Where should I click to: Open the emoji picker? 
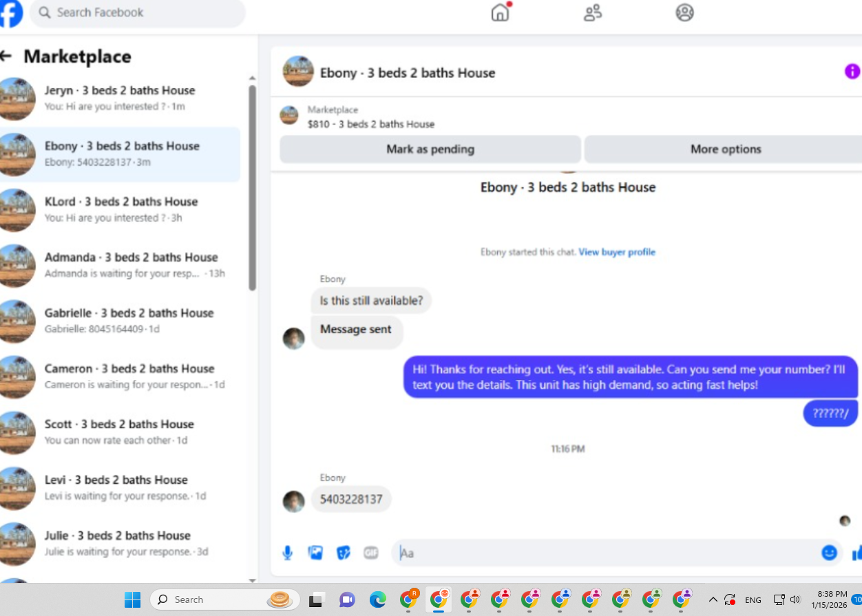829,552
